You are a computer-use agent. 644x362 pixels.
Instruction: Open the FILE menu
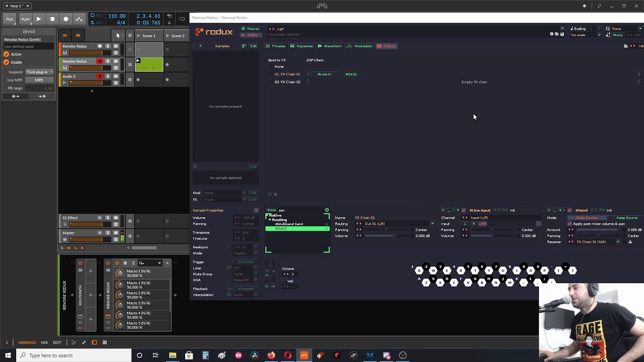click(10, 19)
